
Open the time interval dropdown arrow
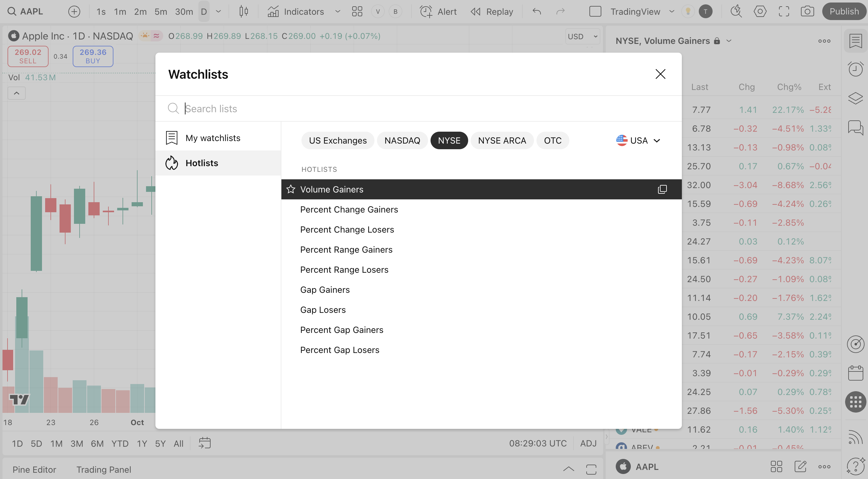(x=218, y=12)
